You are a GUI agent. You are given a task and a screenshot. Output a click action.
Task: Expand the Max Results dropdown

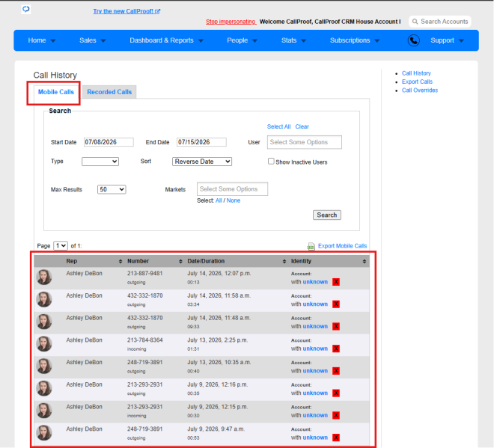112,189
